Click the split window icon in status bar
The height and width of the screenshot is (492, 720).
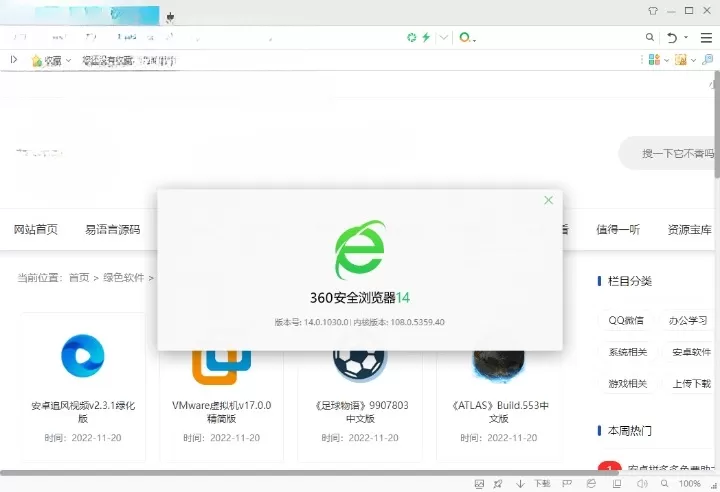click(617, 483)
